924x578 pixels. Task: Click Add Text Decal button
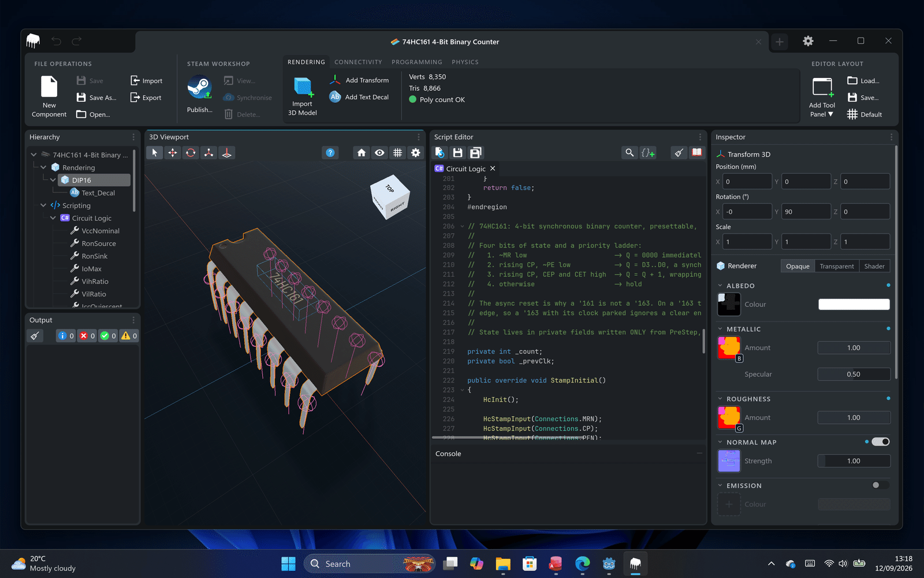point(359,97)
